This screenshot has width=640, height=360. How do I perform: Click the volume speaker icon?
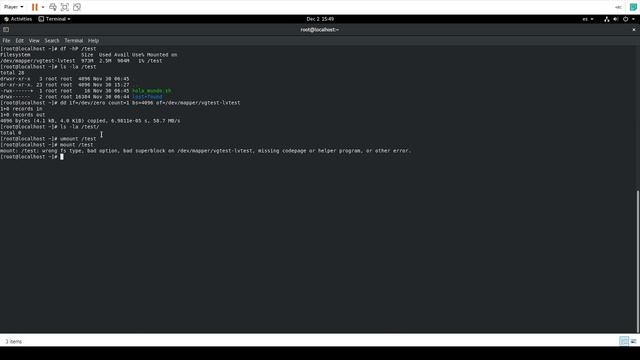pyautogui.click(x=616, y=19)
